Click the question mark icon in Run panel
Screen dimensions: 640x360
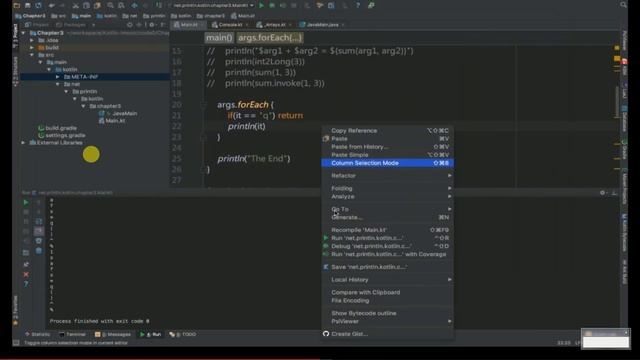point(26,284)
